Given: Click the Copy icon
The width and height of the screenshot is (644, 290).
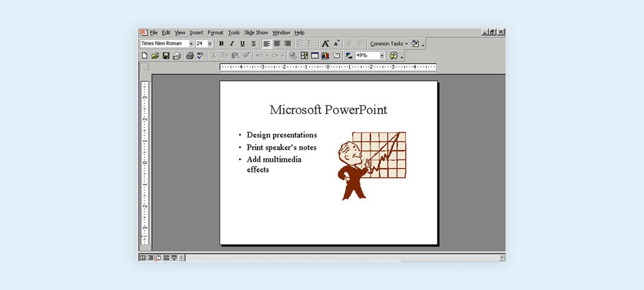Looking at the screenshot, I should pyautogui.click(x=224, y=55).
